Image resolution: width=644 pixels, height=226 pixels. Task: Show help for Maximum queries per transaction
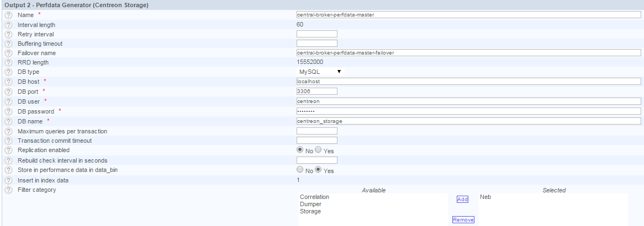click(x=8, y=131)
